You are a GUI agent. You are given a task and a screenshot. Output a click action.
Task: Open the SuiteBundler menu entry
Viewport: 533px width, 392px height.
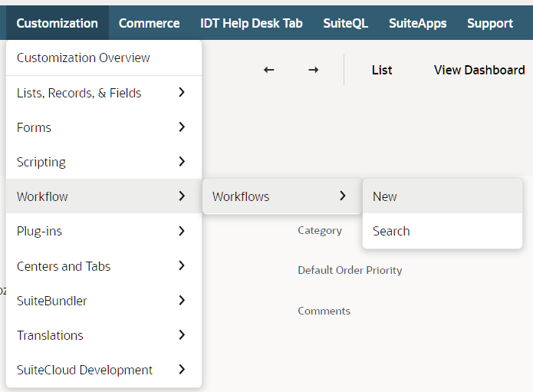[52, 301]
